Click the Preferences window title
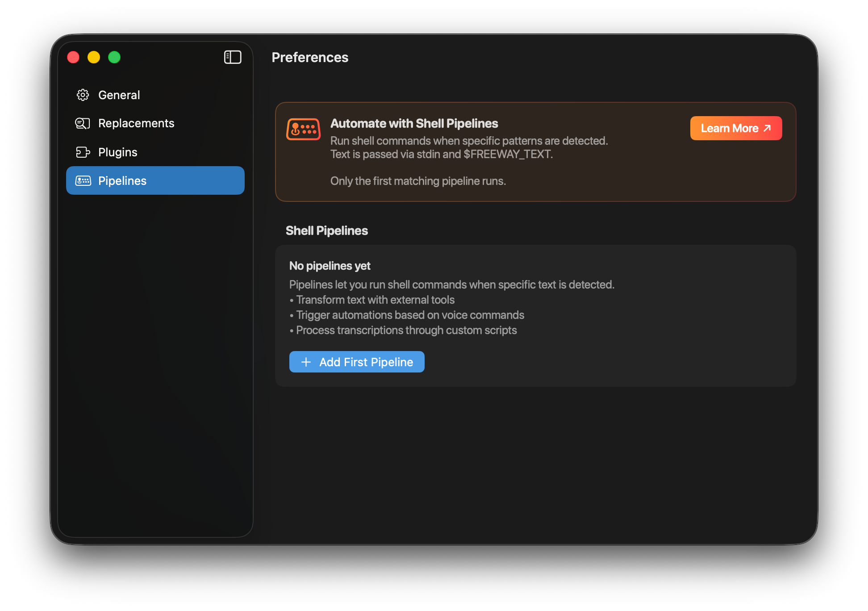Viewport: 868px width, 611px height. (x=310, y=57)
